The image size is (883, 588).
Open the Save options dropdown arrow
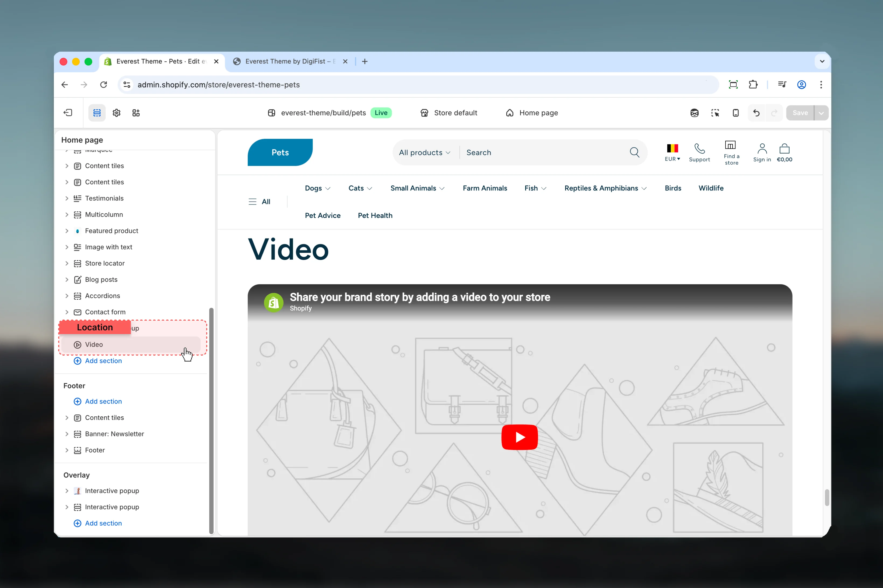[x=821, y=113]
